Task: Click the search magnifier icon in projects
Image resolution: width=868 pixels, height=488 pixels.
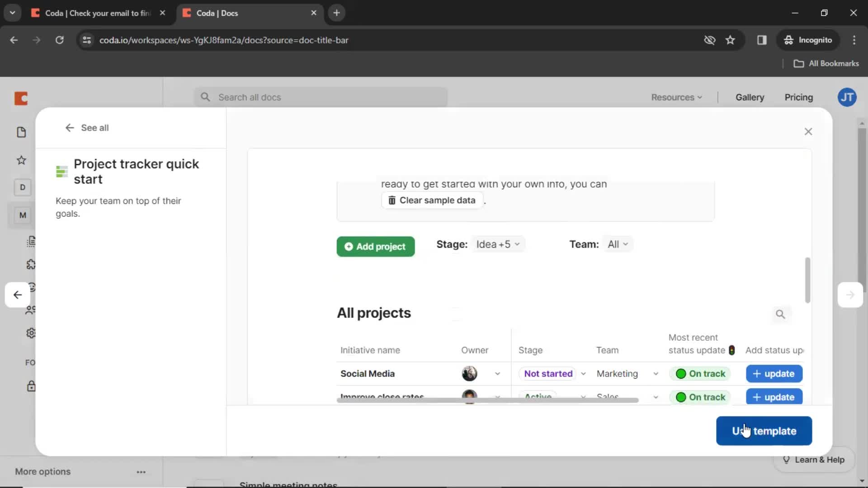Action: pos(780,314)
